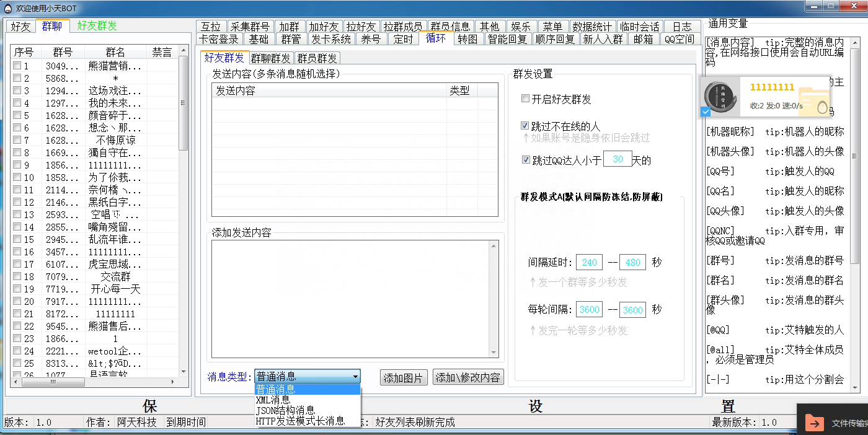Collapse the 消息类型 combo box arrow

pyautogui.click(x=355, y=377)
